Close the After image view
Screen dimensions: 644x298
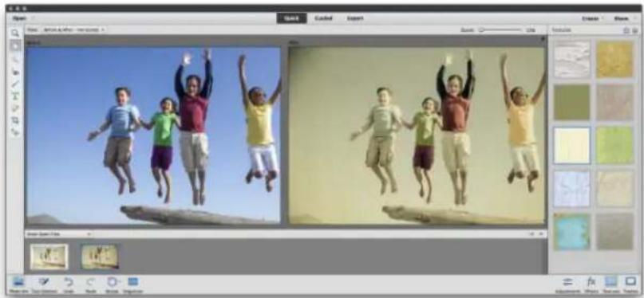pos(543,39)
